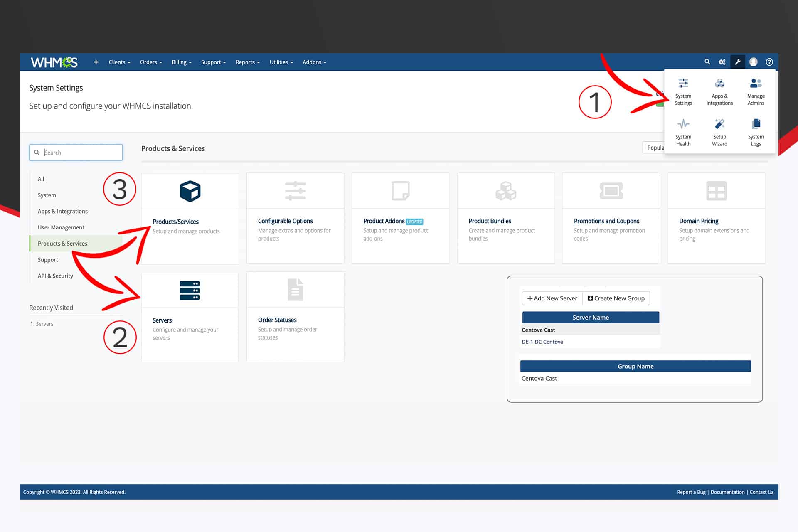The width and height of the screenshot is (798, 532).
Task: Open Manage Admins from wrench menu
Action: 756,92
